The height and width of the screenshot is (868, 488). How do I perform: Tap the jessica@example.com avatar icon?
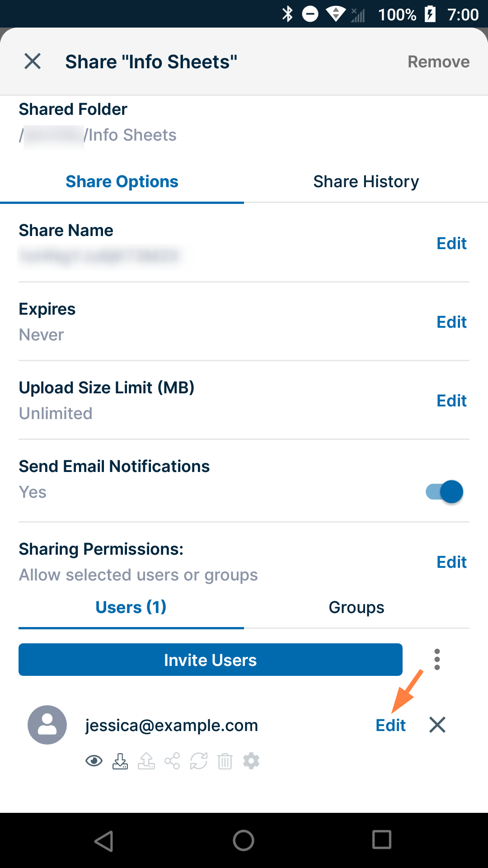click(x=47, y=725)
